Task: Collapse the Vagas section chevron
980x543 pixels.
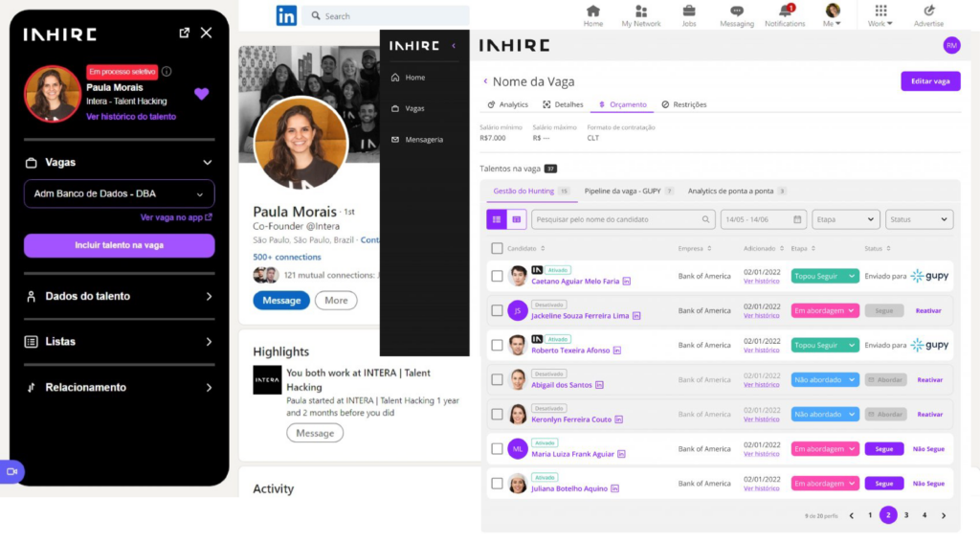Action: [x=208, y=163]
